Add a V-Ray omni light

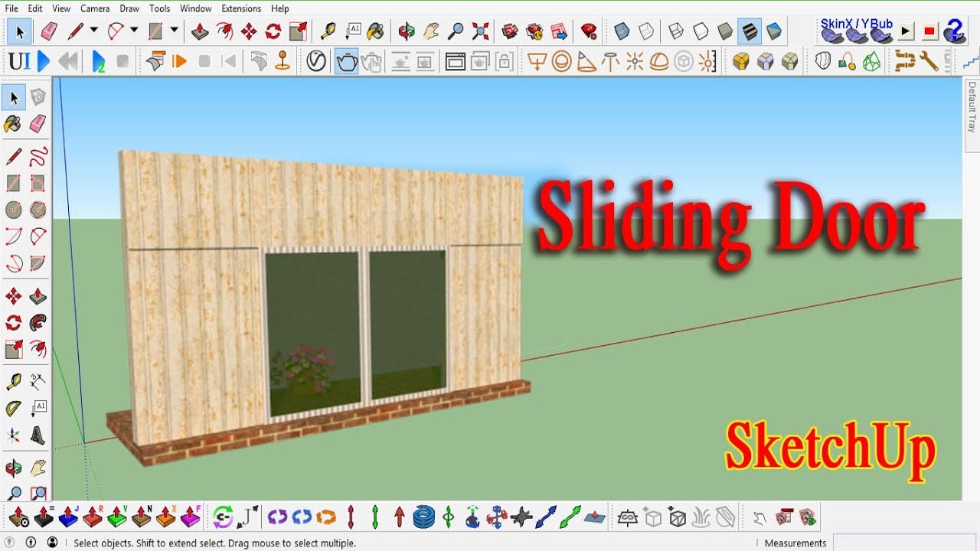[635, 60]
